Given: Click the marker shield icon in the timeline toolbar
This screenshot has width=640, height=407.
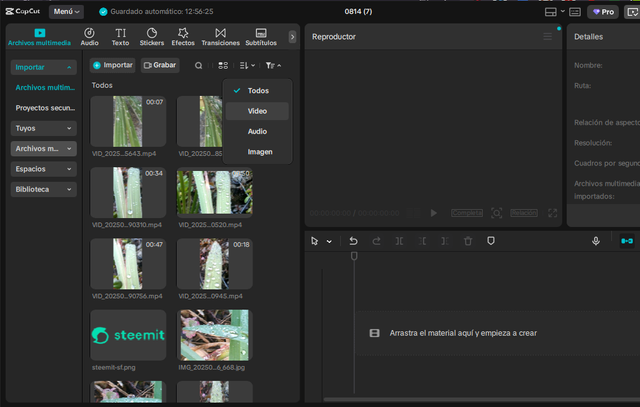Looking at the screenshot, I should [491, 241].
